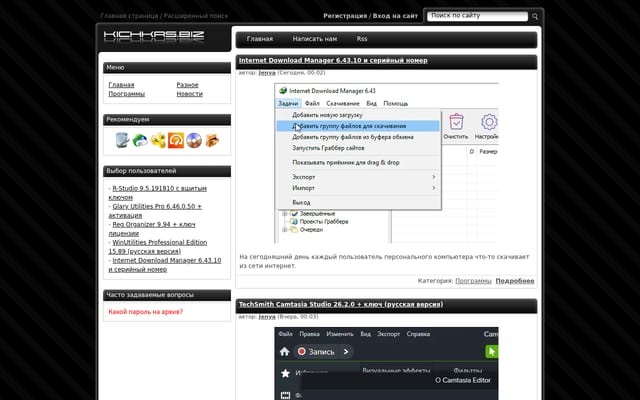Click the chevron next to Запись
This screenshot has width=640, height=400.
click(346, 351)
